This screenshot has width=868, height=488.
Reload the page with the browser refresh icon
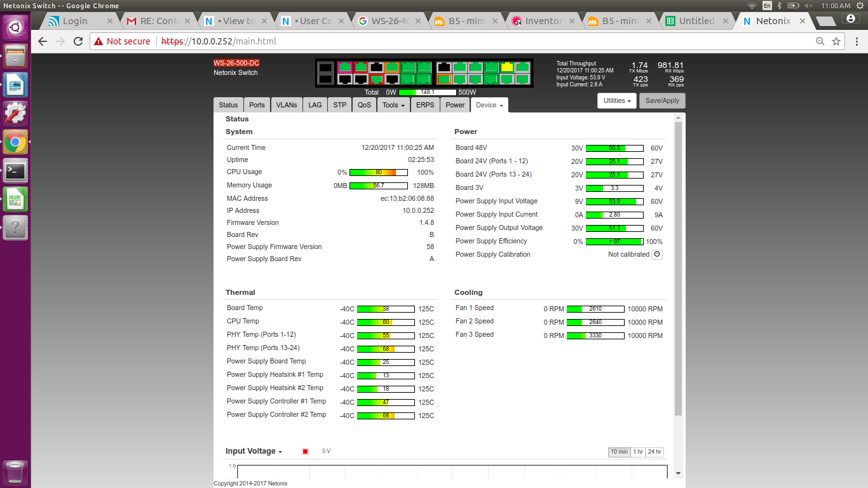tap(78, 41)
